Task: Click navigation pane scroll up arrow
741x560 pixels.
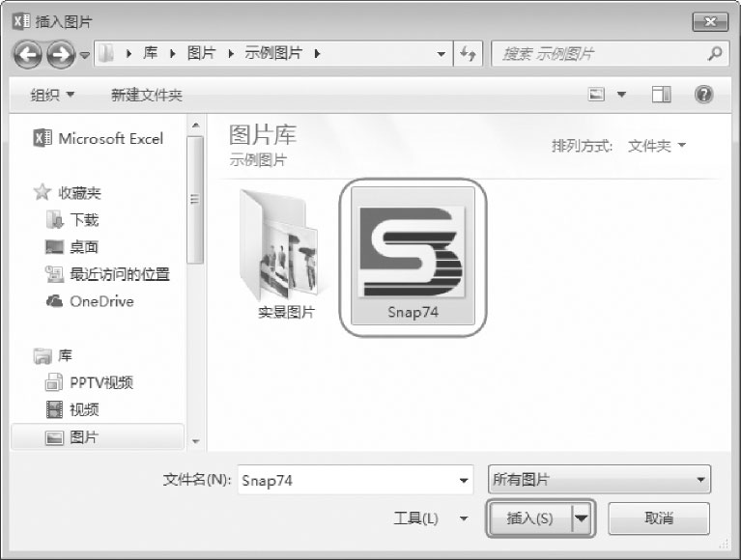Action: point(195,126)
